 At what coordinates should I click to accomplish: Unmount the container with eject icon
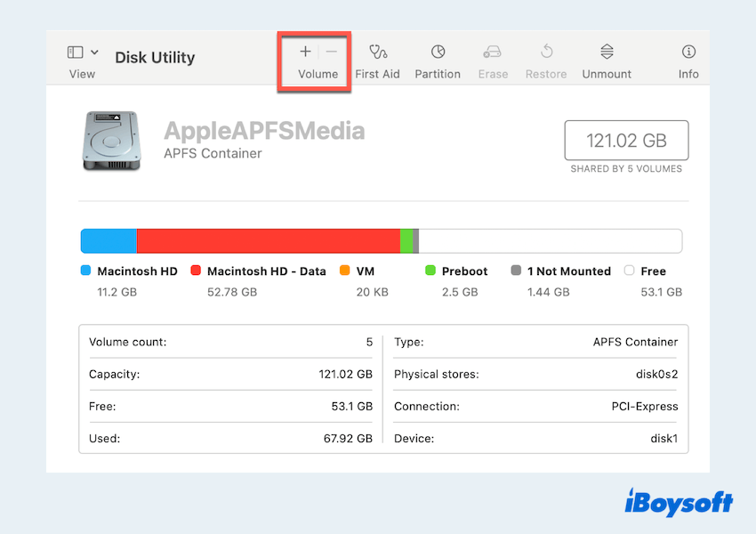pos(607,52)
